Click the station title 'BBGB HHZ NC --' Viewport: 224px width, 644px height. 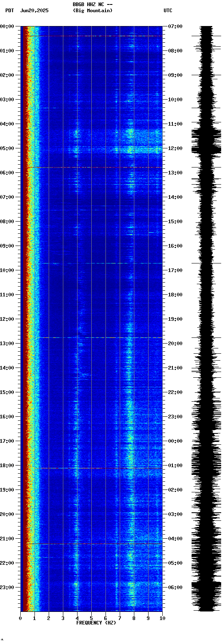coord(93,4)
